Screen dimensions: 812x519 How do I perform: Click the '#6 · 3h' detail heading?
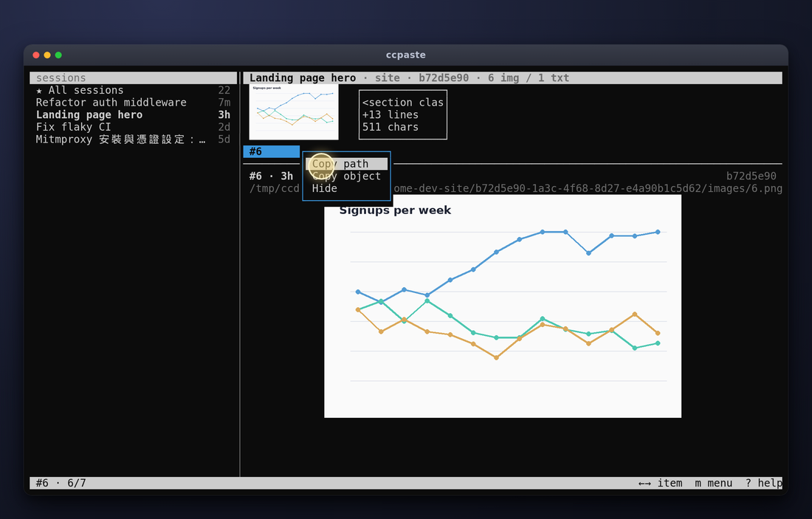click(x=272, y=176)
